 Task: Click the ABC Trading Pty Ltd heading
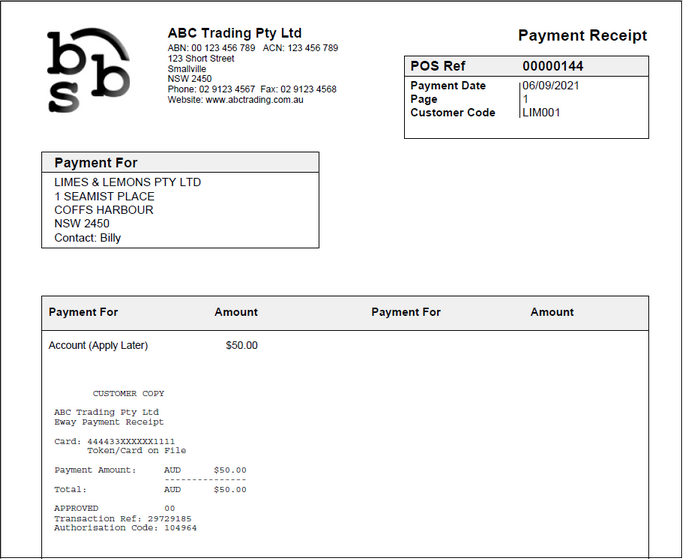[234, 34]
